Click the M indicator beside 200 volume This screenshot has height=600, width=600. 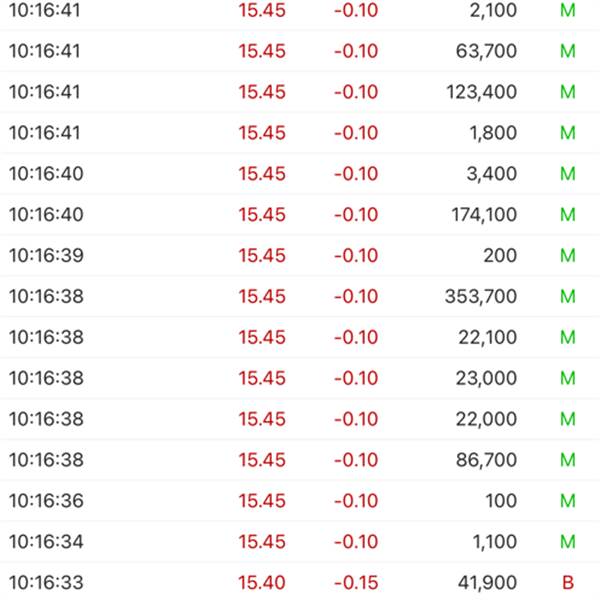pyautogui.click(x=568, y=255)
